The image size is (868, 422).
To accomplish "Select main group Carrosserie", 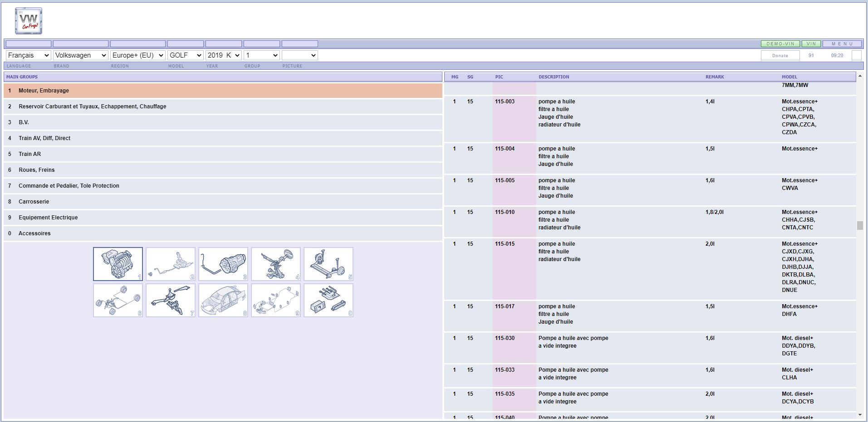I will click(x=223, y=202).
